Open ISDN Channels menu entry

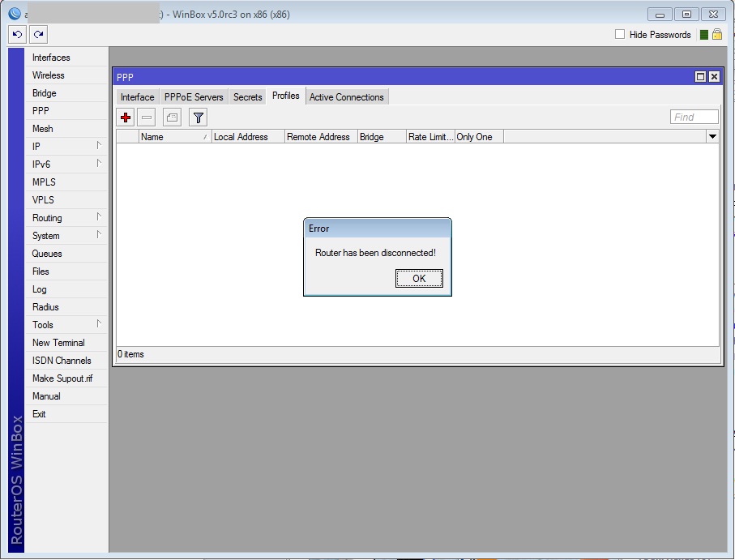pos(66,361)
